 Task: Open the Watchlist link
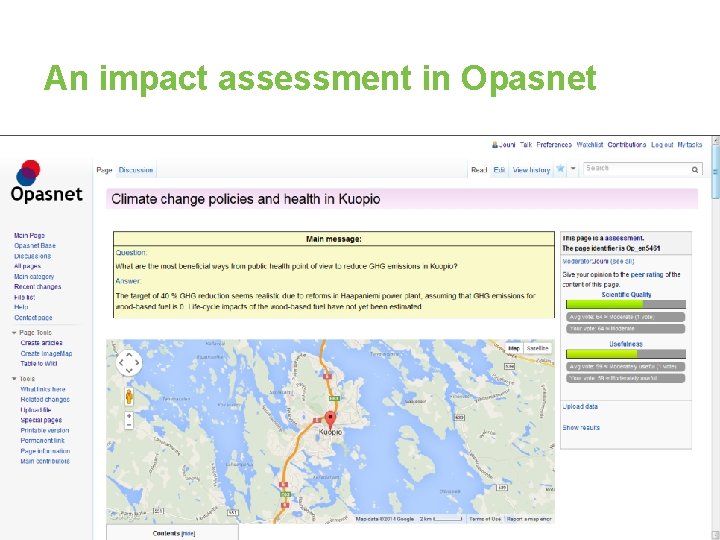pos(590,145)
